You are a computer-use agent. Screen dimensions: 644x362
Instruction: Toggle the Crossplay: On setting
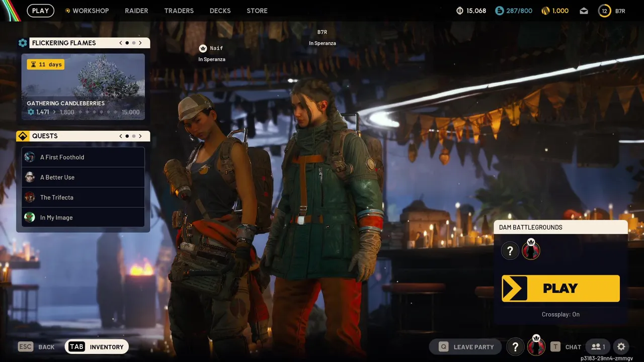click(560, 314)
